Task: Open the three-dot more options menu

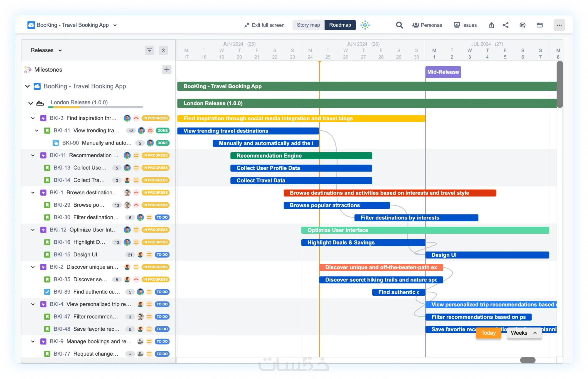Action: pyautogui.click(x=559, y=25)
